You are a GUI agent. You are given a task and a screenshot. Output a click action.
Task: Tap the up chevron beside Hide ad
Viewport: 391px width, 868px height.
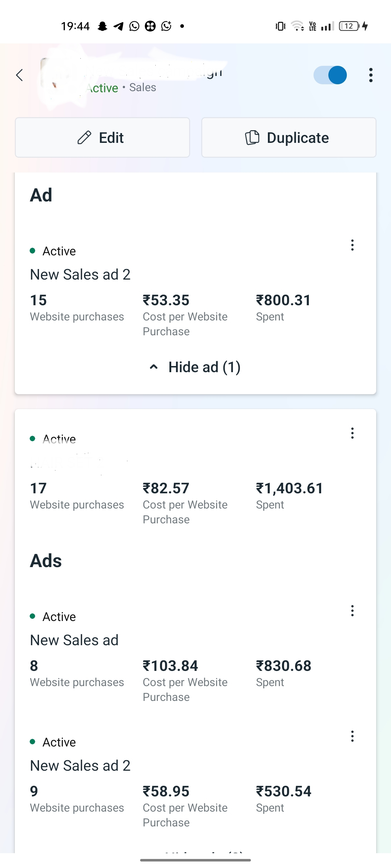click(x=154, y=367)
